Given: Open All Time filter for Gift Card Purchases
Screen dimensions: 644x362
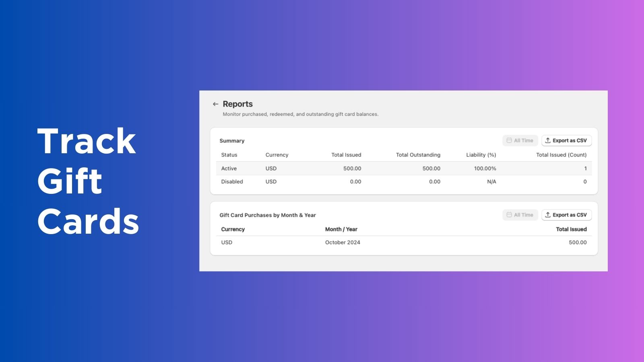Looking at the screenshot, I should 520,215.
